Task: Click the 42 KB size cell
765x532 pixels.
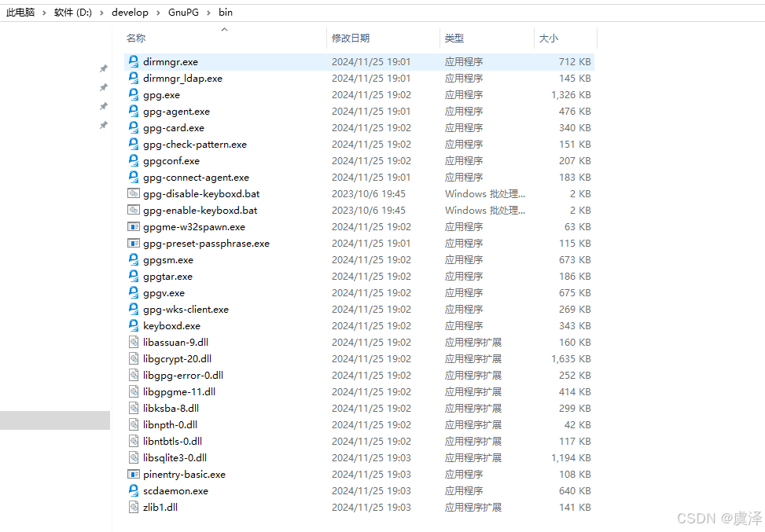Action: coord(578,424)
